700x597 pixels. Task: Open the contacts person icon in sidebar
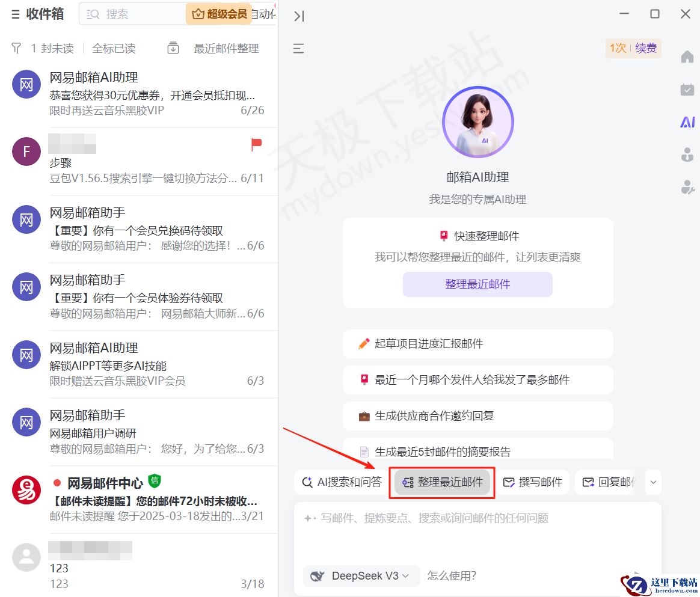tap(687, 155)
